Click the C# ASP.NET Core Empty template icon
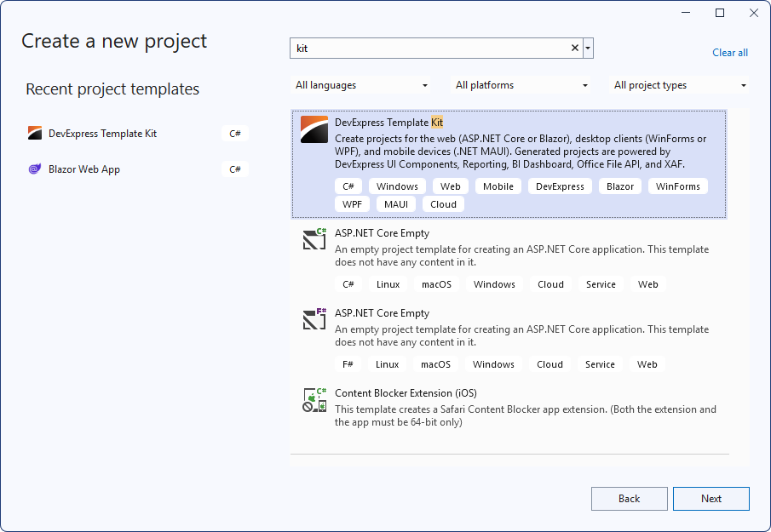771x532 pixels. pos(314,238)
